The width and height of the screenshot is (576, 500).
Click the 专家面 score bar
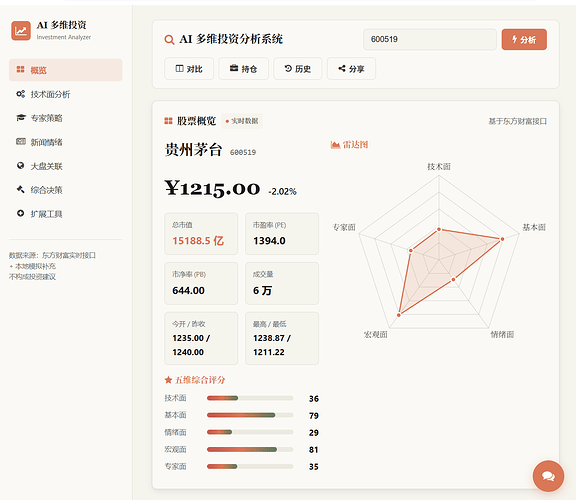point(250,467)
